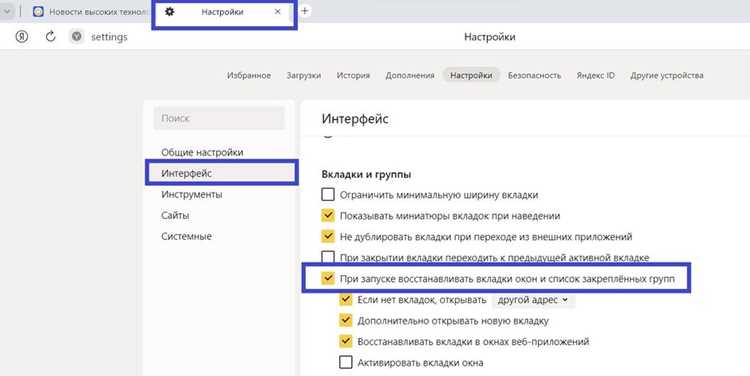Enable 'Ограничить минимальную ширину вкладки' checkbox
This screenshot has width=750, height=376.
328,194
